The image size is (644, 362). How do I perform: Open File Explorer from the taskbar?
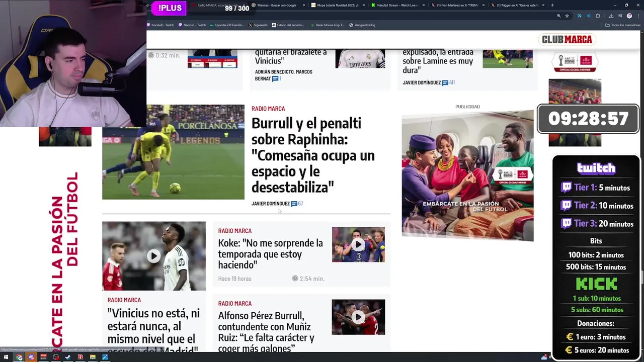click(93, 357)
